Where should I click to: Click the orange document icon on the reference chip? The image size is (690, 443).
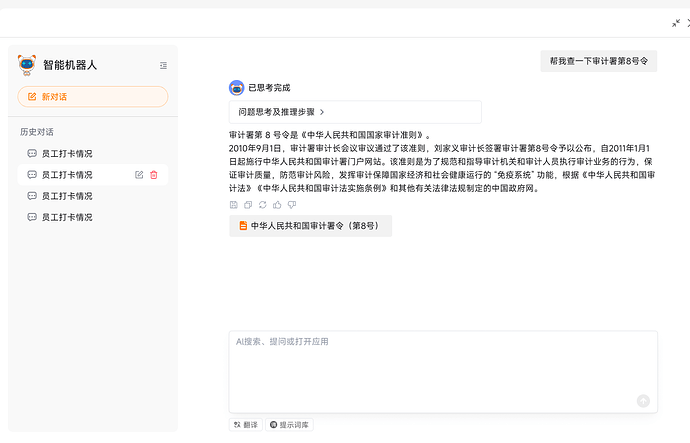(243, 226)
